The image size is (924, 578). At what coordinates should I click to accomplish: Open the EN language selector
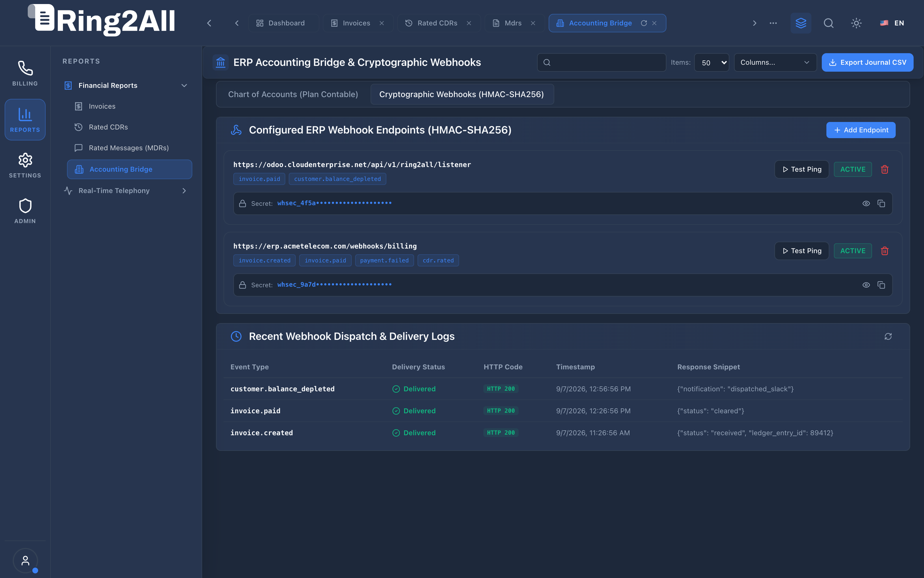coord(892,23)
